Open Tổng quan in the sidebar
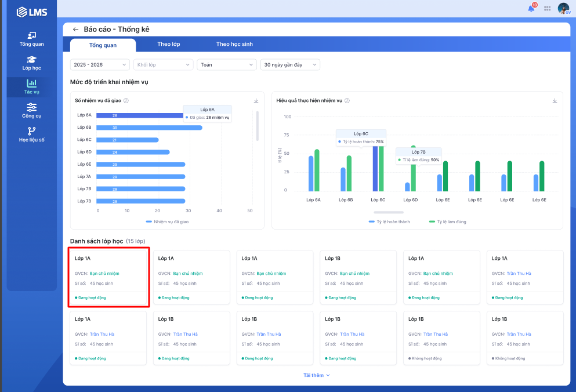This screenshot has height=392, width=576. pos(32,39)
